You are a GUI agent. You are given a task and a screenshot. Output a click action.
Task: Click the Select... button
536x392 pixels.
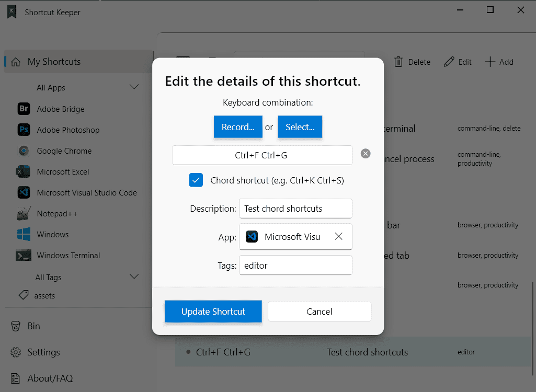(300, 127)
